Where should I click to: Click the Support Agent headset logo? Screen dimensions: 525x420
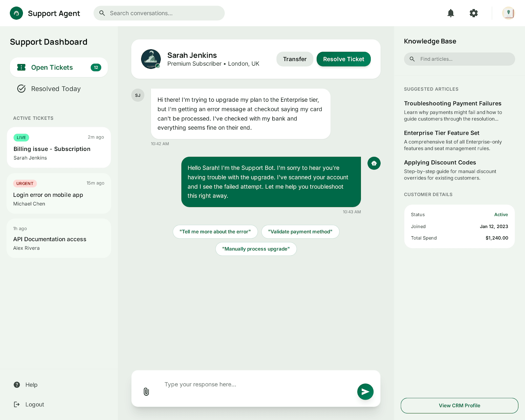tap(16, 13)
